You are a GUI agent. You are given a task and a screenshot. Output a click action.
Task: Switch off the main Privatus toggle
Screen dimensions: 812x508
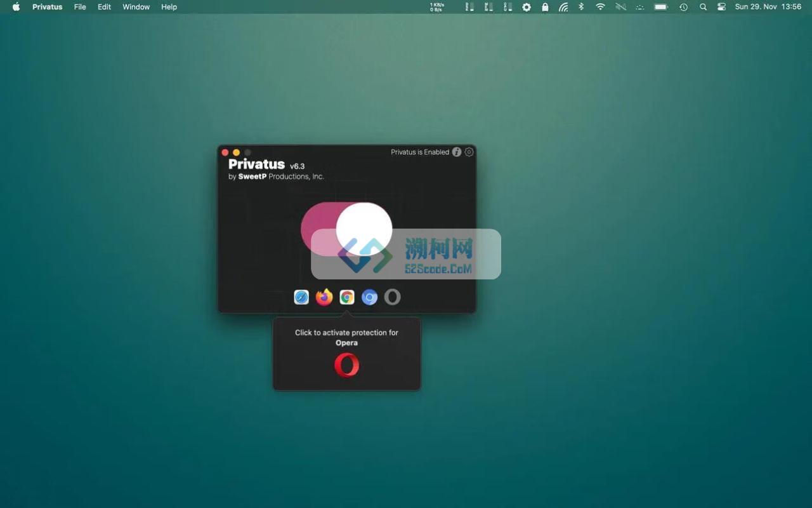point(346,229)
